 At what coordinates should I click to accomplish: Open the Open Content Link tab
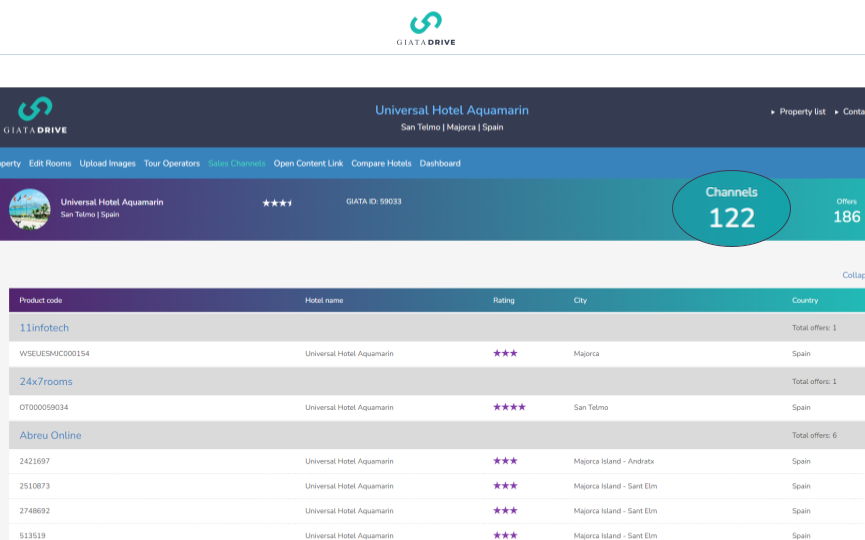coord(308,163)
